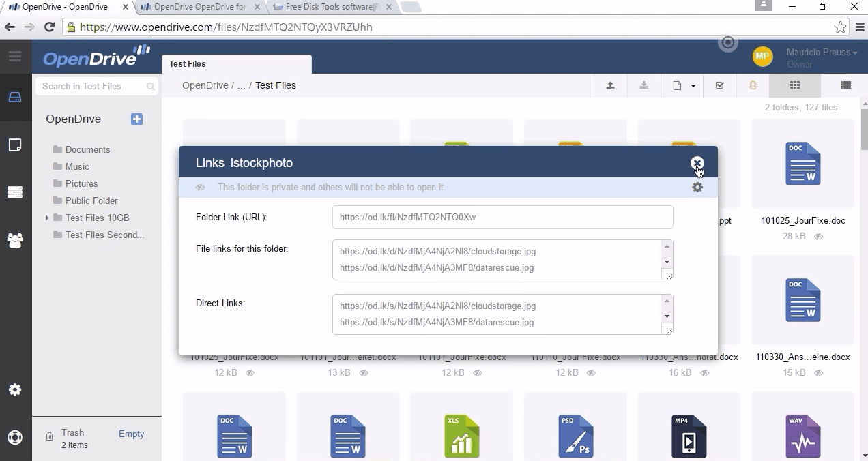Click the Trash icon in the toolbar

pos(752,85)
